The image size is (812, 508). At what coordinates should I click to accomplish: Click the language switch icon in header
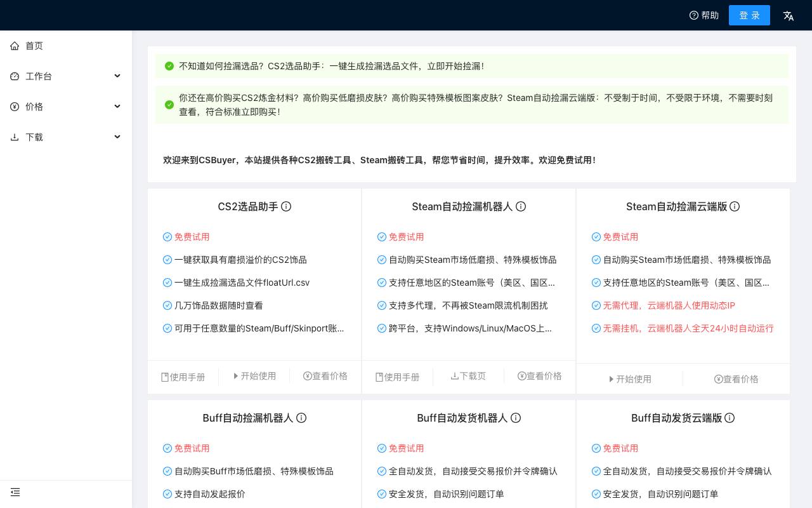[789, 15]
